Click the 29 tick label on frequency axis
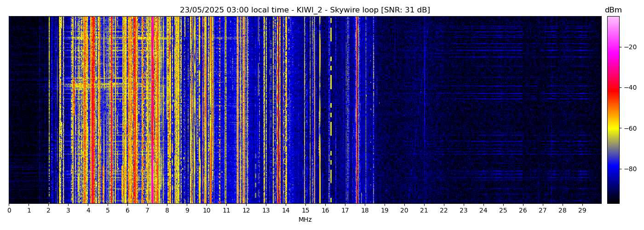The width and height of the screenshot is (644, 230). pos(582,211)
